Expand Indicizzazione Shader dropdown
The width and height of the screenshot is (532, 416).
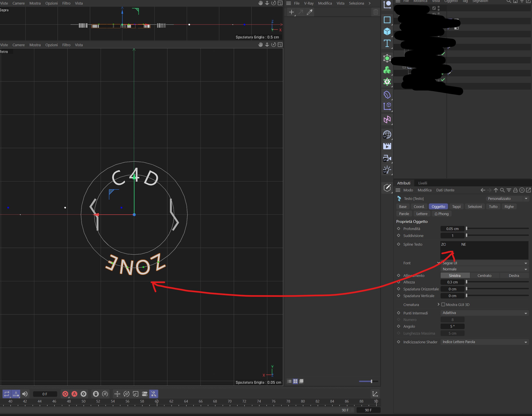tap(484, 342)
